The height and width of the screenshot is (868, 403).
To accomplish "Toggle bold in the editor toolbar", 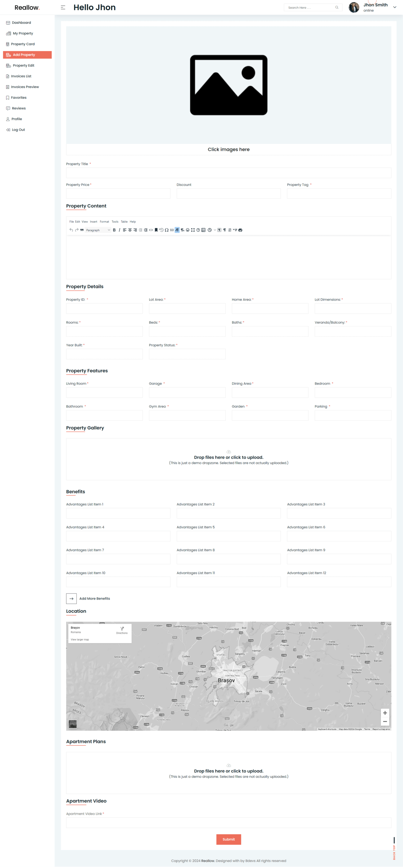I will (x=114, y=230).
